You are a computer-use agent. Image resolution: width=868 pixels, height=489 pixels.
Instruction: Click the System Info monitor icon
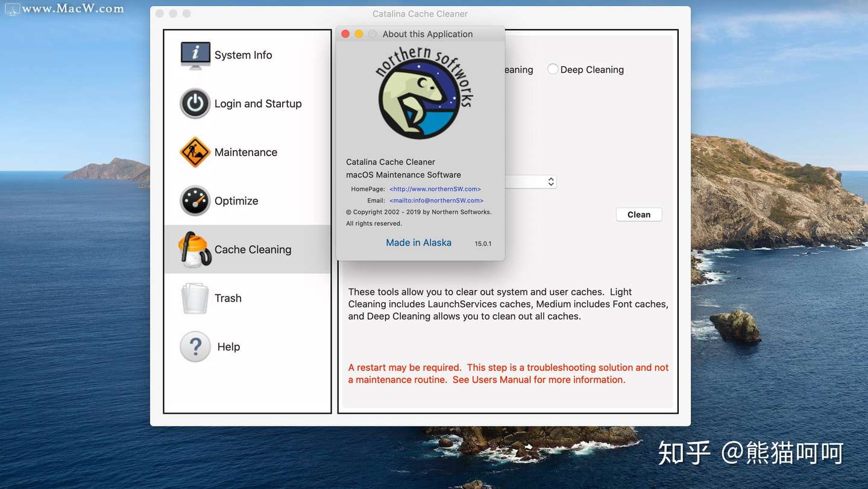point(195,55)
